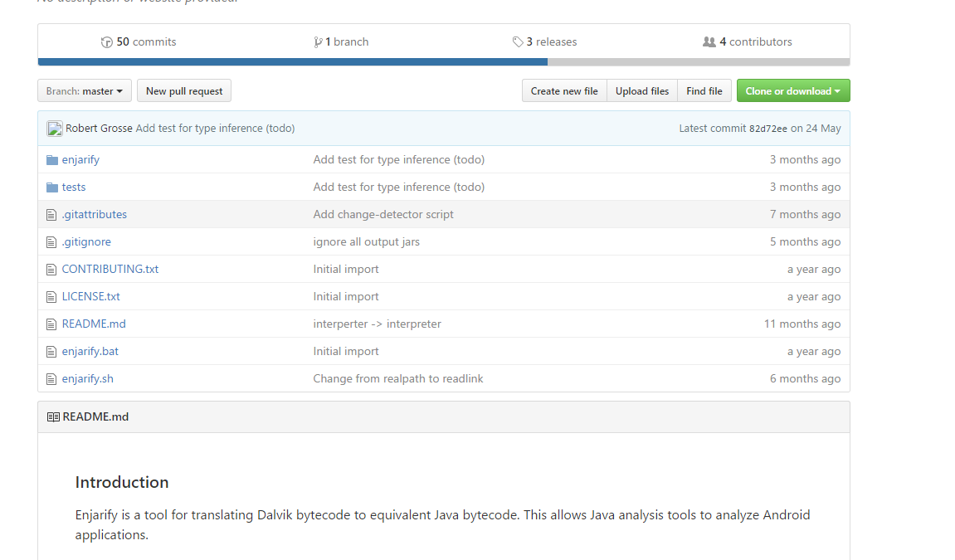Open README.md in the file list
Viewport: 955px width, 560px height.
[x=94, y=324]
